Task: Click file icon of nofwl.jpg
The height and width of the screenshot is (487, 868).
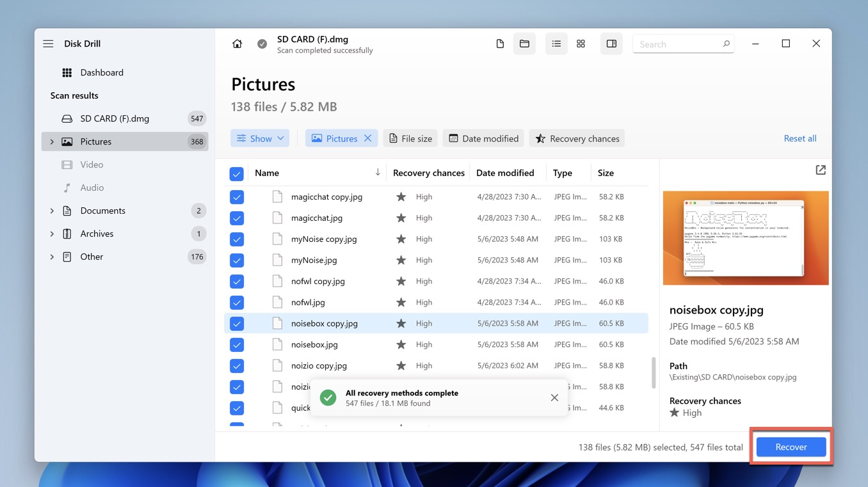Action: (x=277, y=303)
